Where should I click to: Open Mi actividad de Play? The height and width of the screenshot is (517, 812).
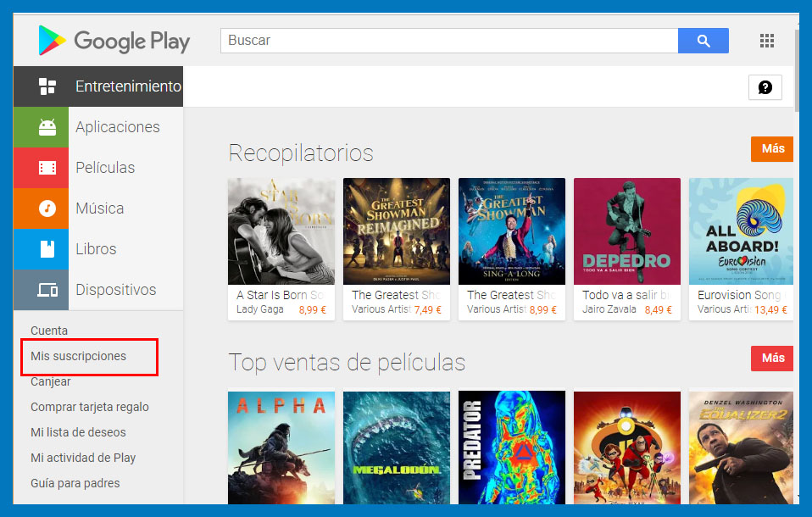83,458
